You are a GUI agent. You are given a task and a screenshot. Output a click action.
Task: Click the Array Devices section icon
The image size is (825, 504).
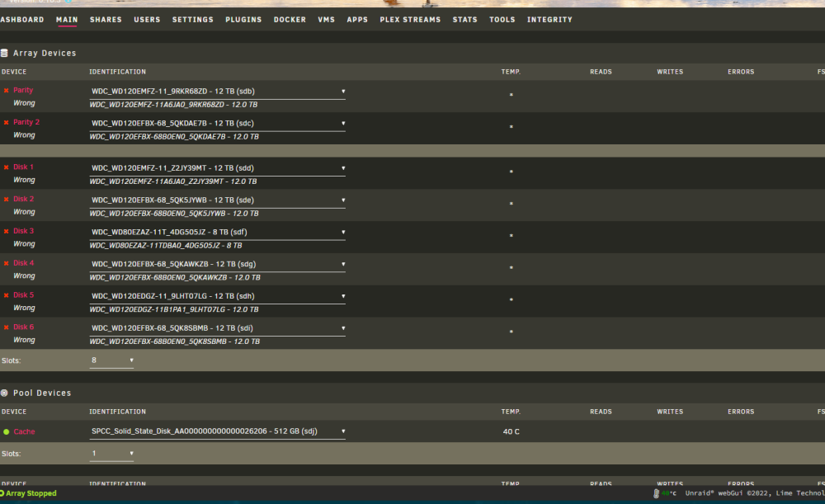click(4, 53)
